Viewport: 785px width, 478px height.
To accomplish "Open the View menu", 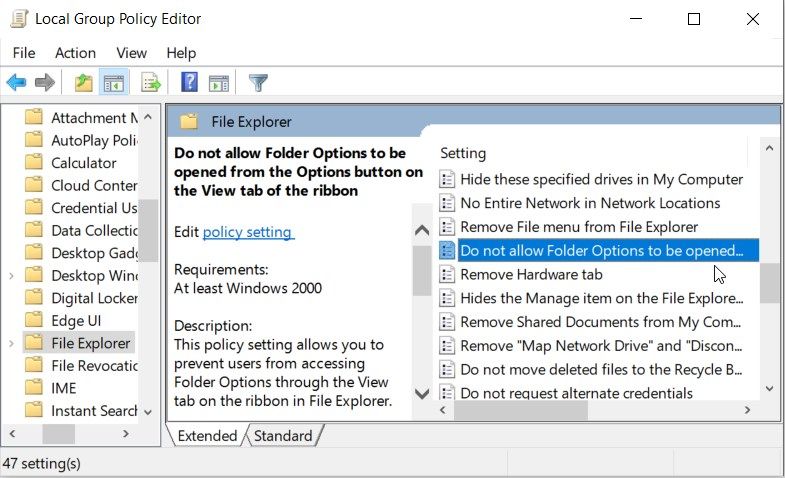I will coord(131,53).
